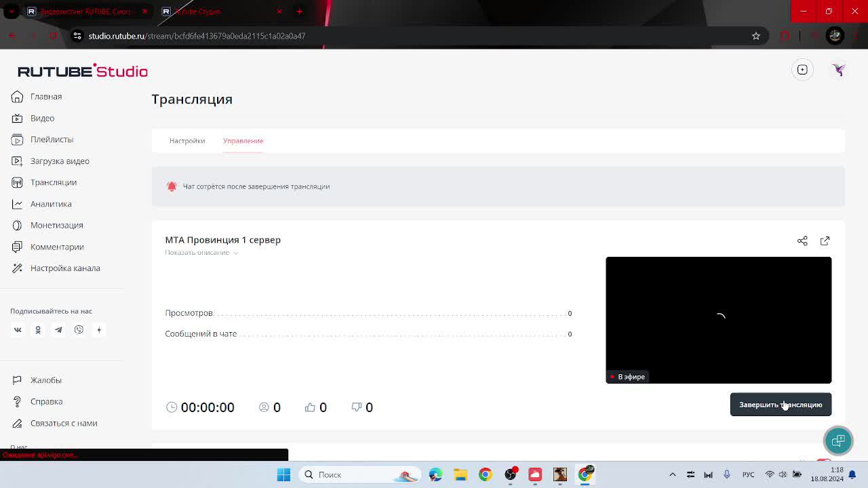Open Плейлисты in the sidebar
The width and height of the screenshot is (868, 488).
coord(42,139)
